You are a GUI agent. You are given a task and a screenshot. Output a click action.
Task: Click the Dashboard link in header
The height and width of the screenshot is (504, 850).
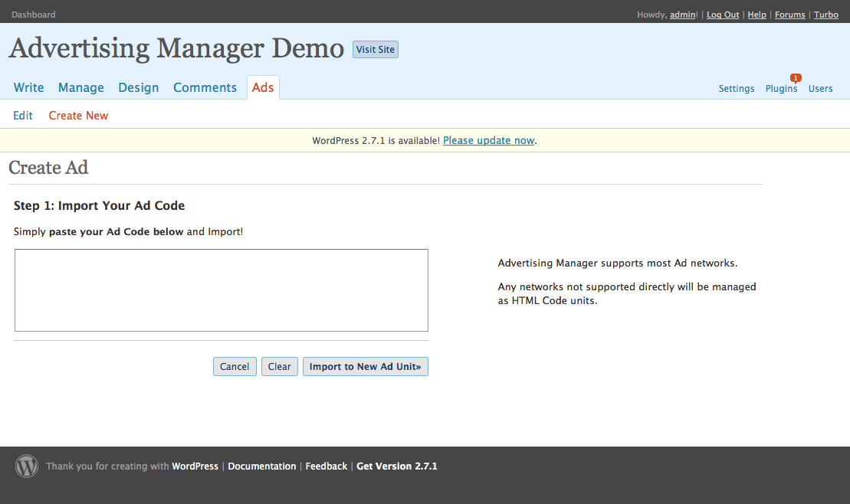coord(33,15)
